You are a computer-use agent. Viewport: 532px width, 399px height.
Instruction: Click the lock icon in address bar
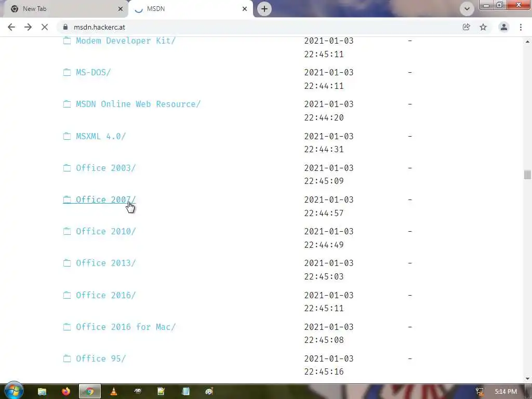tap(65, 27)
